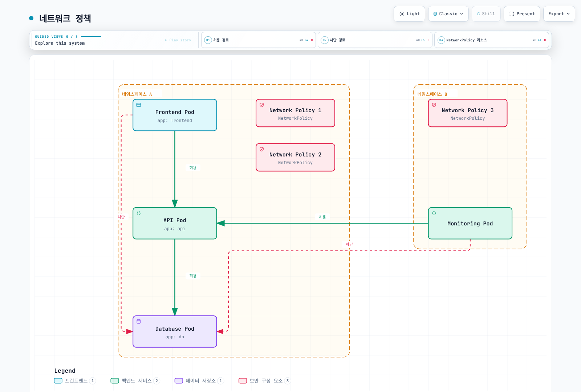Open the Export dropdown menu
Screen dimensions: 581x392
(559, 14)
